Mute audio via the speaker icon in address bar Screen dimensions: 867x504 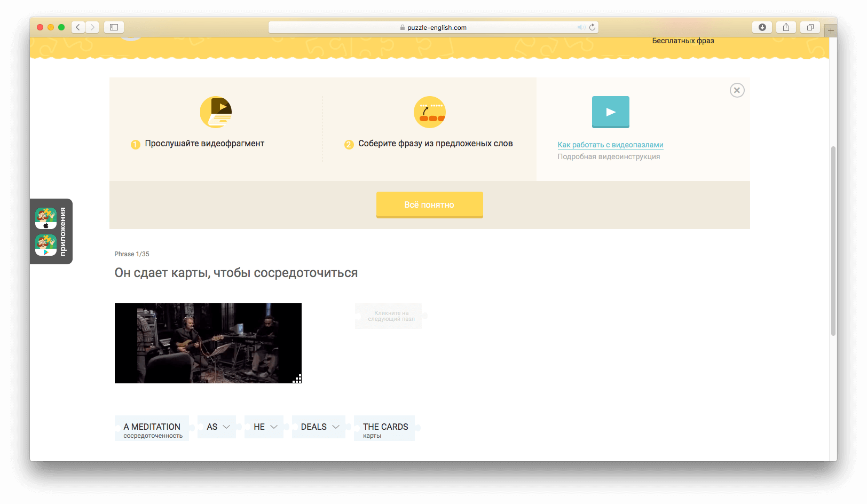pos(581,27)
